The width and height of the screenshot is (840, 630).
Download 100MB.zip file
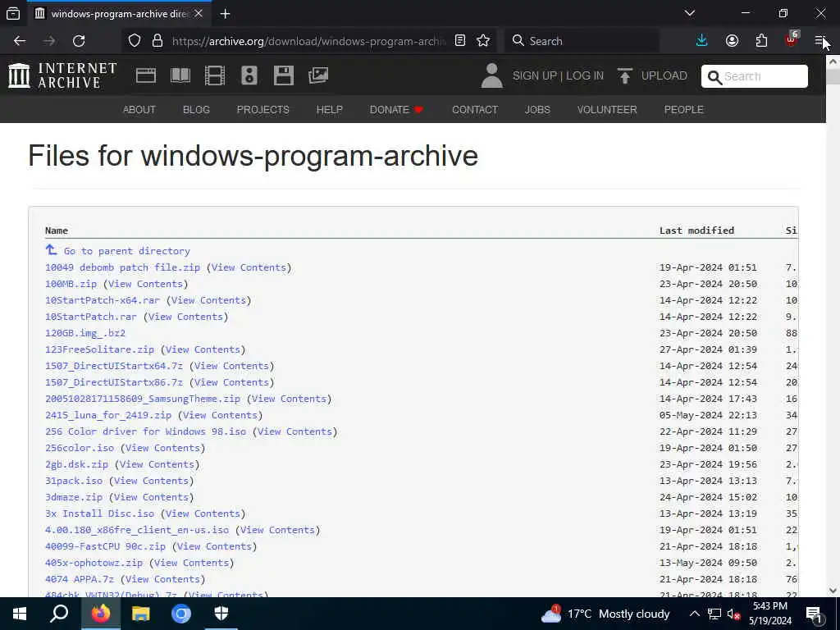point(71,284)
